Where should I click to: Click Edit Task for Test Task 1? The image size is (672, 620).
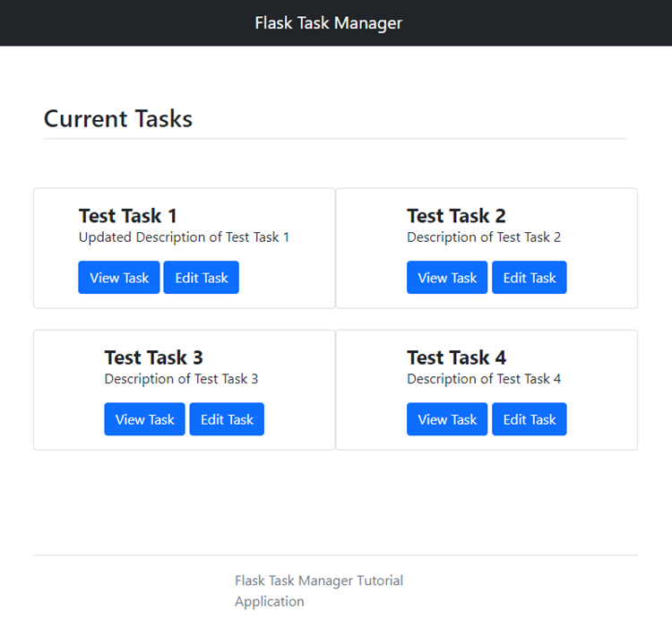click(201, 277)
